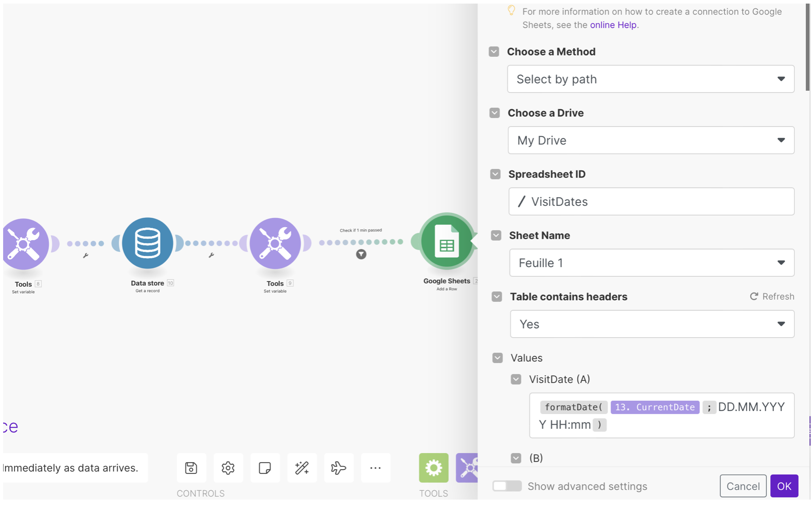Image resolution: width=812 pixels, height=509 pixels.
Task: Click the online Help link
Action: pos(613,25)
